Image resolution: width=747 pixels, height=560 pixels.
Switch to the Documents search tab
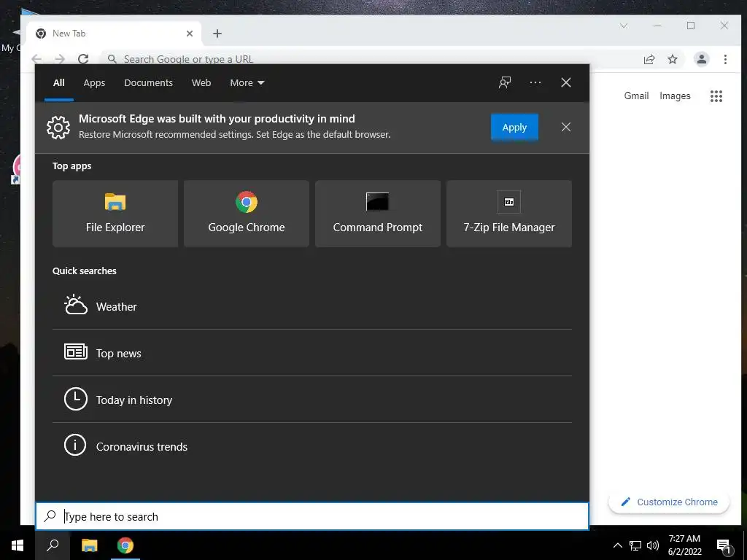tap(148, 83)
